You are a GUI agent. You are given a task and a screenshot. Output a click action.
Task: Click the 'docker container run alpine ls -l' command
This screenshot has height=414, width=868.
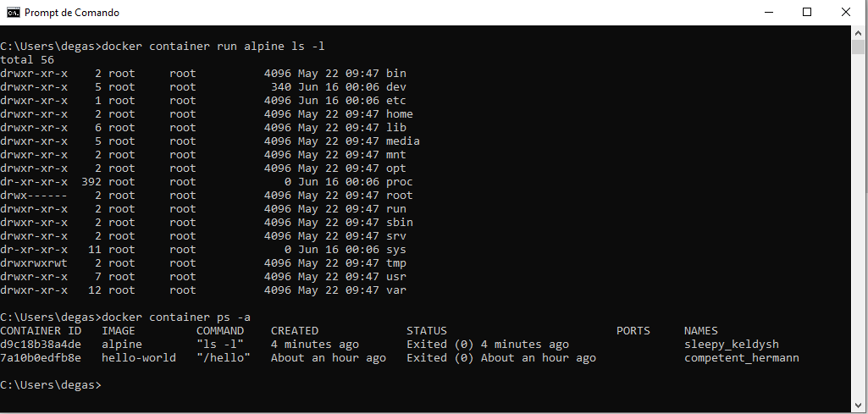click(213, 46)
